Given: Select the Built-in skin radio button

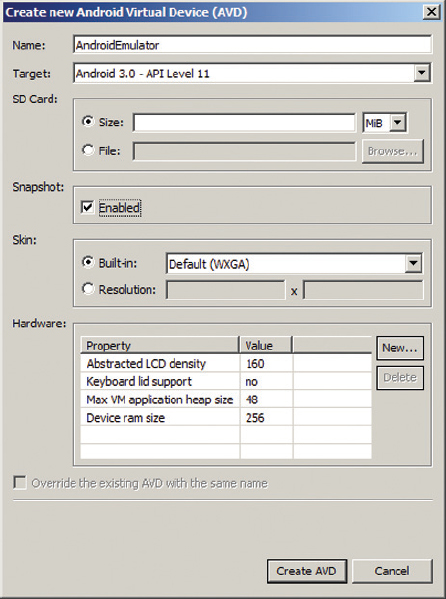Looking at the screenshot, I should point(88,262).
